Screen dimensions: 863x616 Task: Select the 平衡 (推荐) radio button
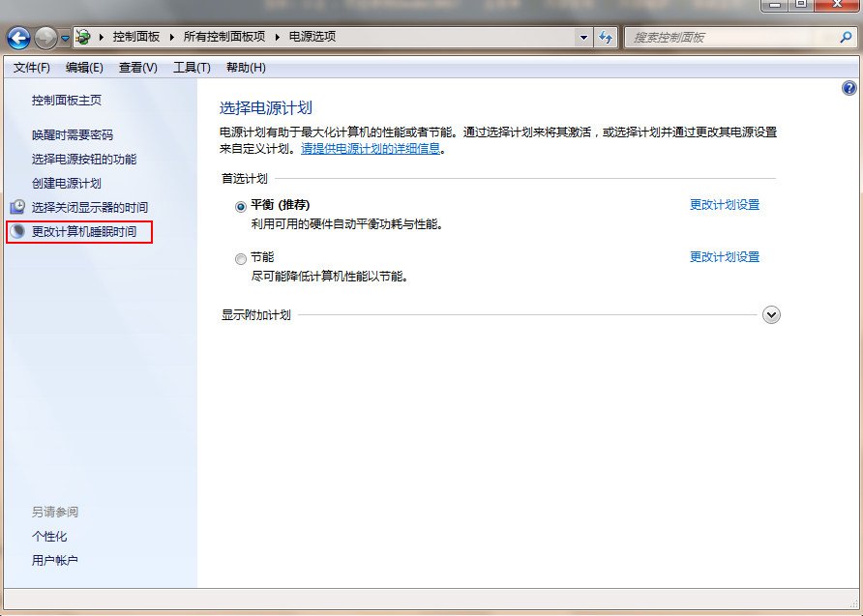pyautogui.click(x=241, y=207)
